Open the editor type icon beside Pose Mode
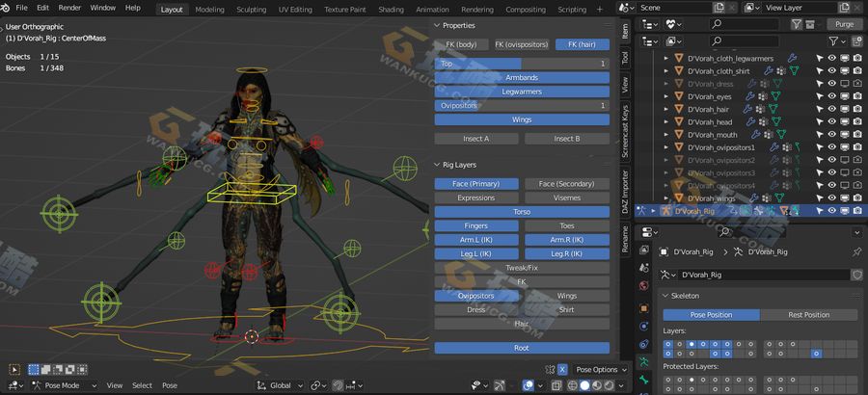 click(x=15, y=385)
